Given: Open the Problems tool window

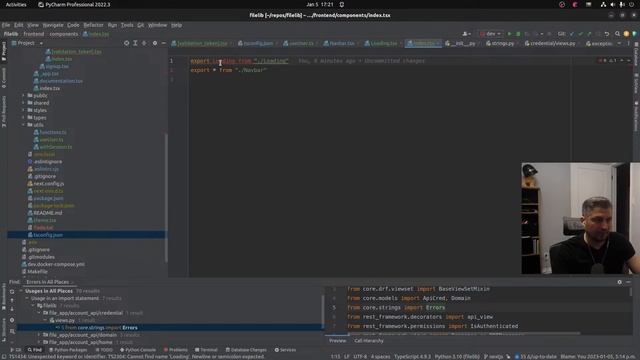Looking at the screenshot, I should [175, 350].
